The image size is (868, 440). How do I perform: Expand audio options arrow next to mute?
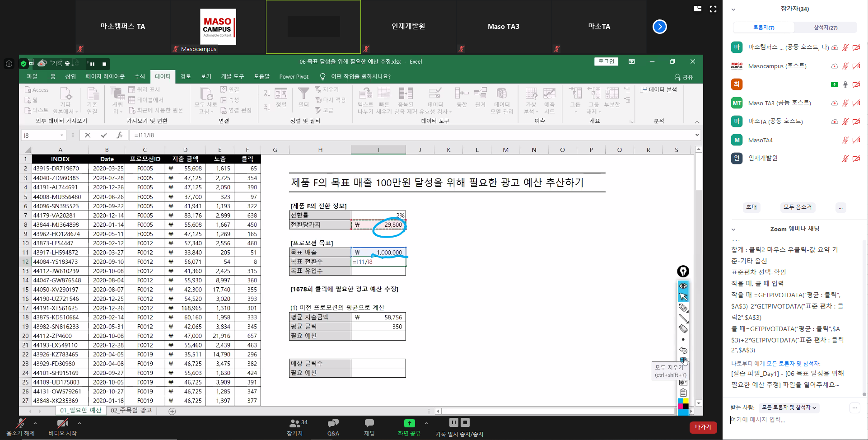pyautogui.click(x=35, y=423)
